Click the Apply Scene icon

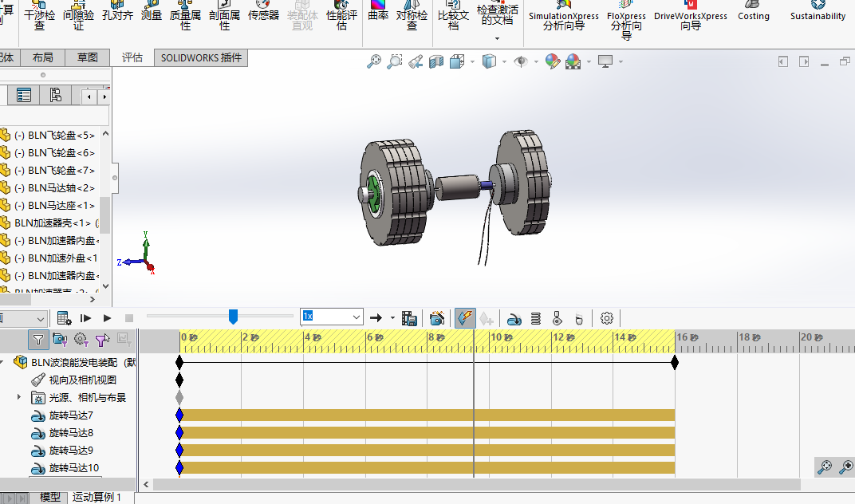pyautogui.click(x=573, y=61)
